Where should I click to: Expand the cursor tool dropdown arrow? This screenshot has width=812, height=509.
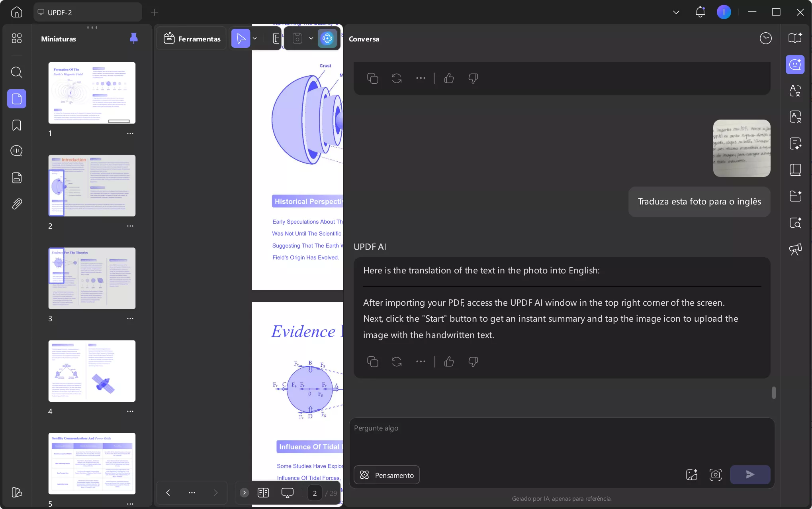coord(255,39)
